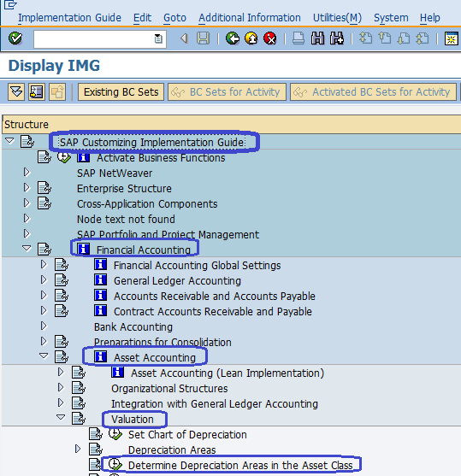The height and width of the screenshot is (476, 461).
Task: Click the Print icon in the toolbar
Action: pos(298,38)
